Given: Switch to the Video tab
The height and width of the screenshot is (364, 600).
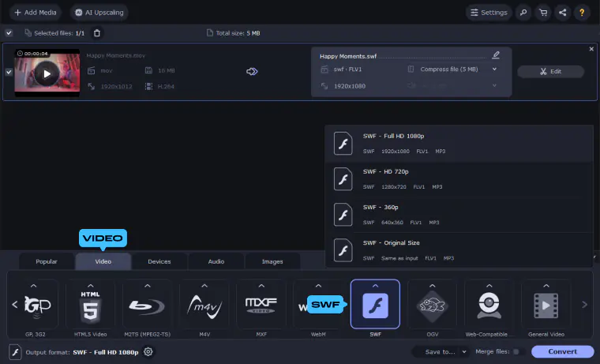Looking at the screenshot, I should click(x=103, y=261).
